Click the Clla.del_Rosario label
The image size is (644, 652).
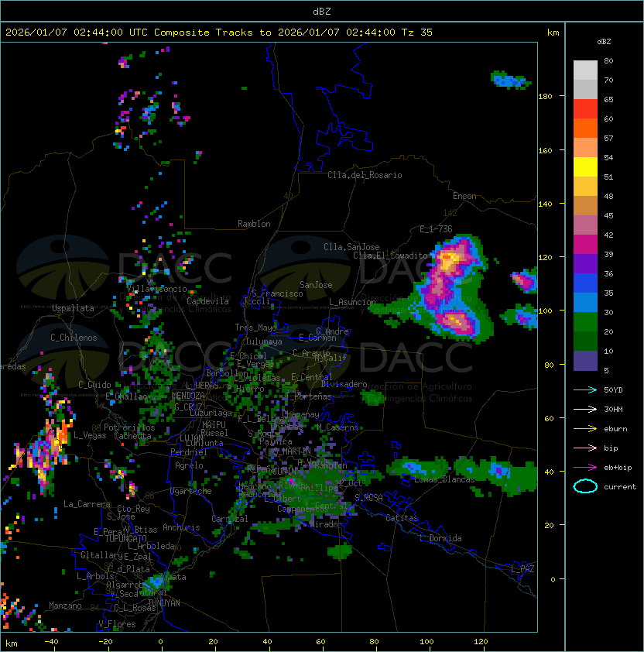[365, 175]
